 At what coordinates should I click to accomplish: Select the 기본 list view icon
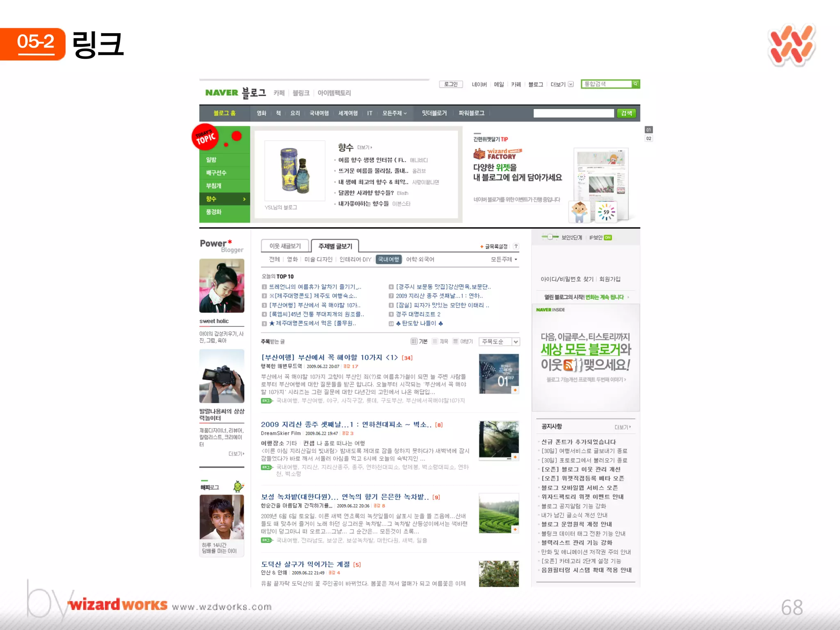click(414, 341)
